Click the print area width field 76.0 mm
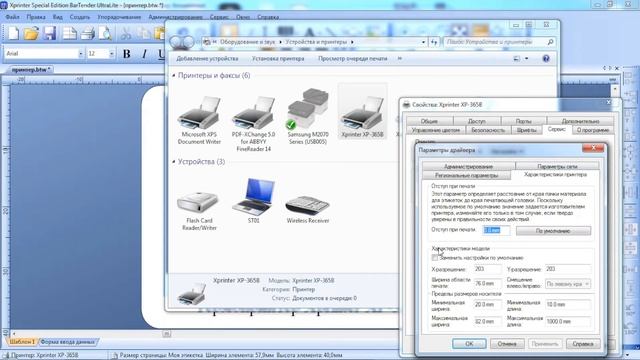Viewport: 640px width, 360px height. (x=487, y=283)
